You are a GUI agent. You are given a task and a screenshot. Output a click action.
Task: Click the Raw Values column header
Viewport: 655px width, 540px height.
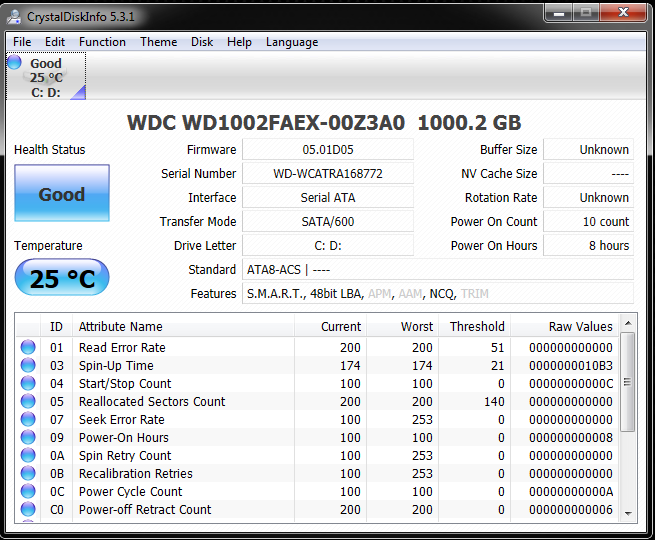(x=564, y=326)
